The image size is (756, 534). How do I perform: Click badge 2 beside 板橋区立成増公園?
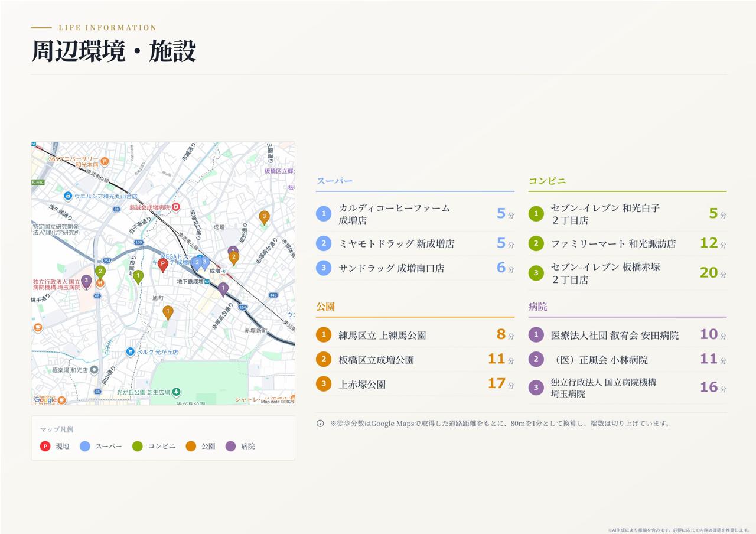(x=324, y=359)
